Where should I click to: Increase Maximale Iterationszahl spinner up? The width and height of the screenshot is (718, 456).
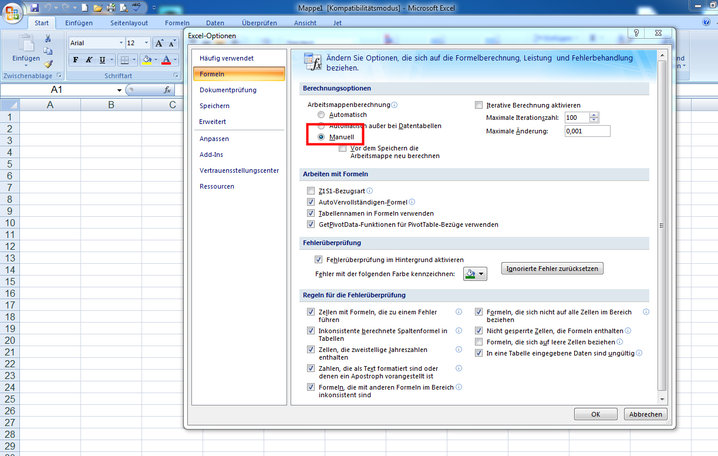tap(594, 115)
